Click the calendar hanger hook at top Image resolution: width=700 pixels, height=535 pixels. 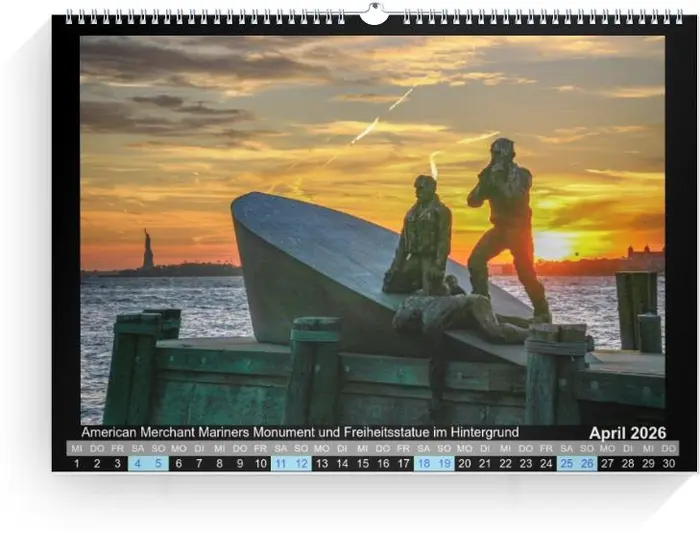(x=373, y=14)
